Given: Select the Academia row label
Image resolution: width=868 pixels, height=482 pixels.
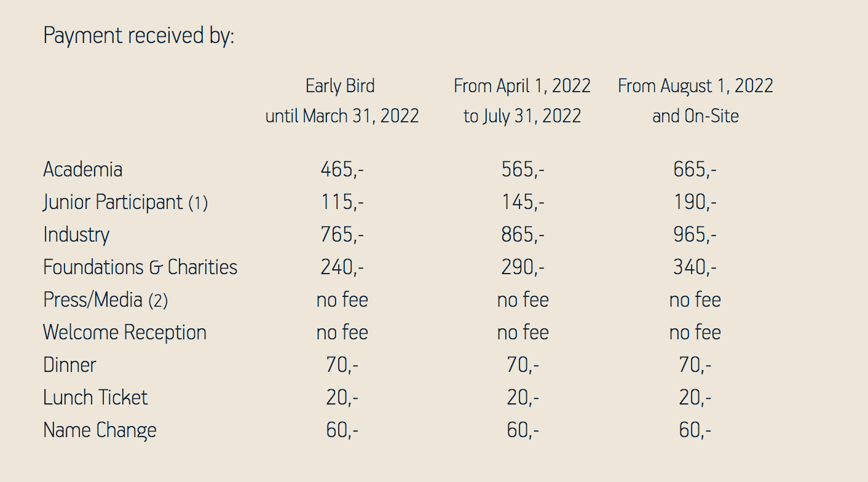Looking at the screenshot, I should point(83,169).
